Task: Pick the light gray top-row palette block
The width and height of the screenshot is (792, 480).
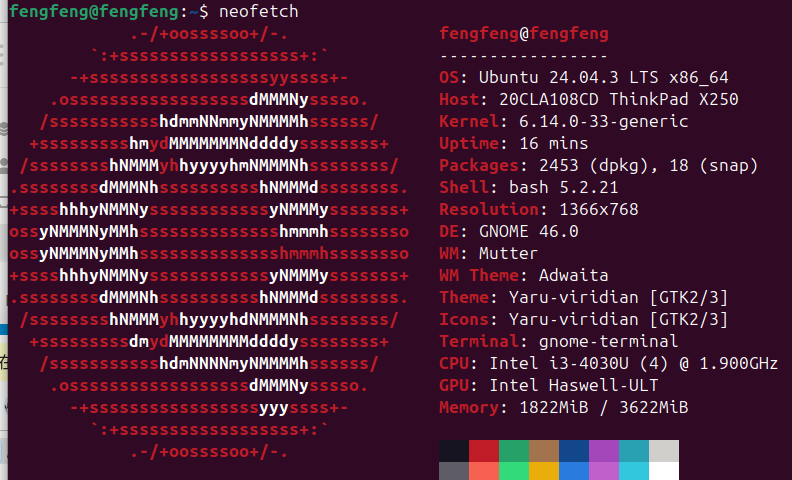Action: point(664,451)
